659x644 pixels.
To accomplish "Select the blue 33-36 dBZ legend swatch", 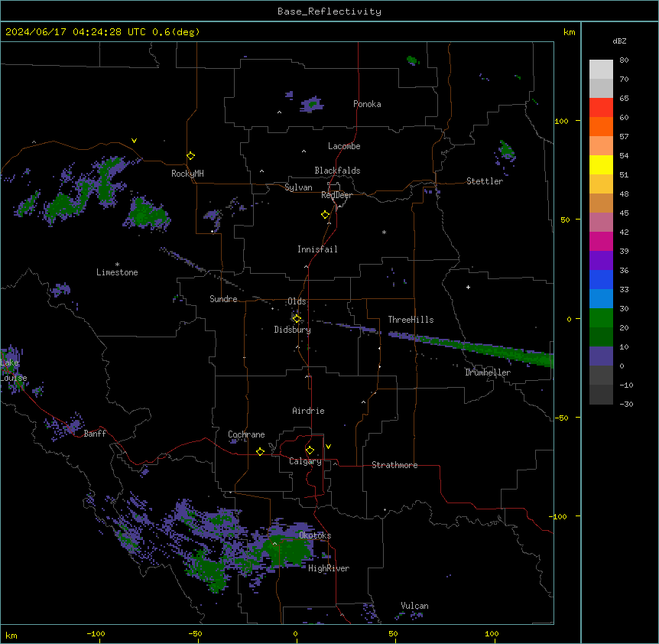I will (x=601, y=279).
